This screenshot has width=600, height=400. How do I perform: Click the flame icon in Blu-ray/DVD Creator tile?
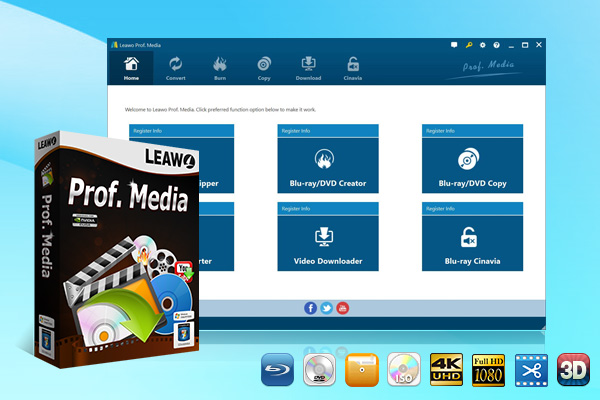coord(324,158)
